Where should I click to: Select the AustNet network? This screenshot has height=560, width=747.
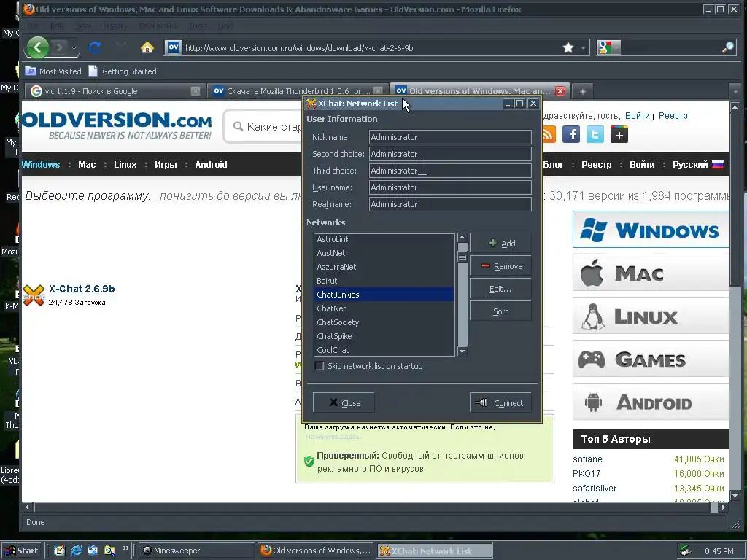[384, 253]
